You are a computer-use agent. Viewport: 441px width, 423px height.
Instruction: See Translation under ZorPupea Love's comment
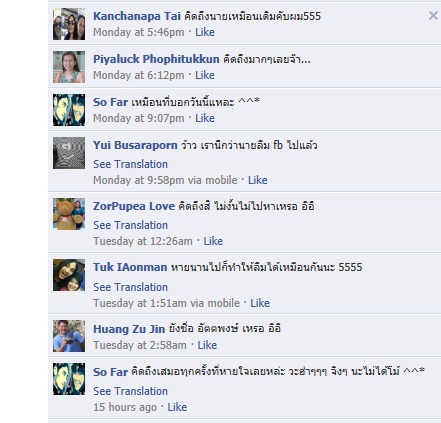point(130,225)
